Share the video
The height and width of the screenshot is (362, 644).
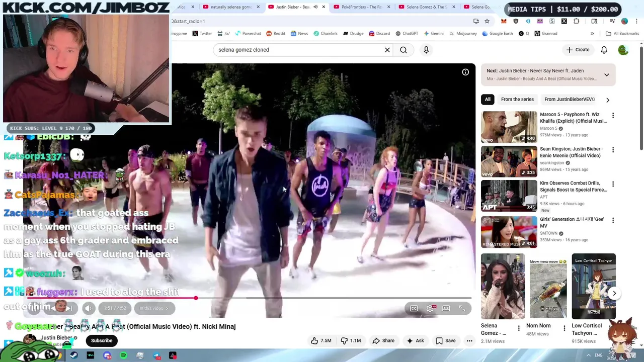(383, 341)
